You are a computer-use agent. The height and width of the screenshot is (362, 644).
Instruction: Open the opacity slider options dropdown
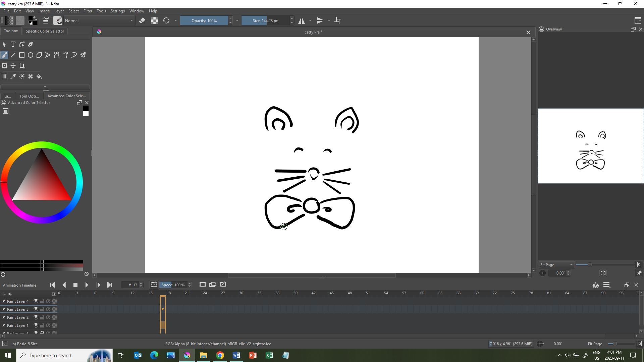point(237,20)
